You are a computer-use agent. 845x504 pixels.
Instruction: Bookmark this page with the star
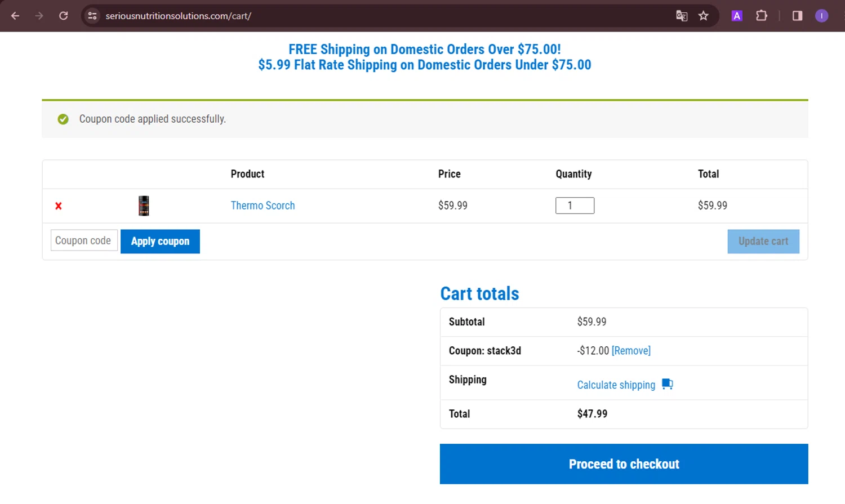click(x=704, y=16)
